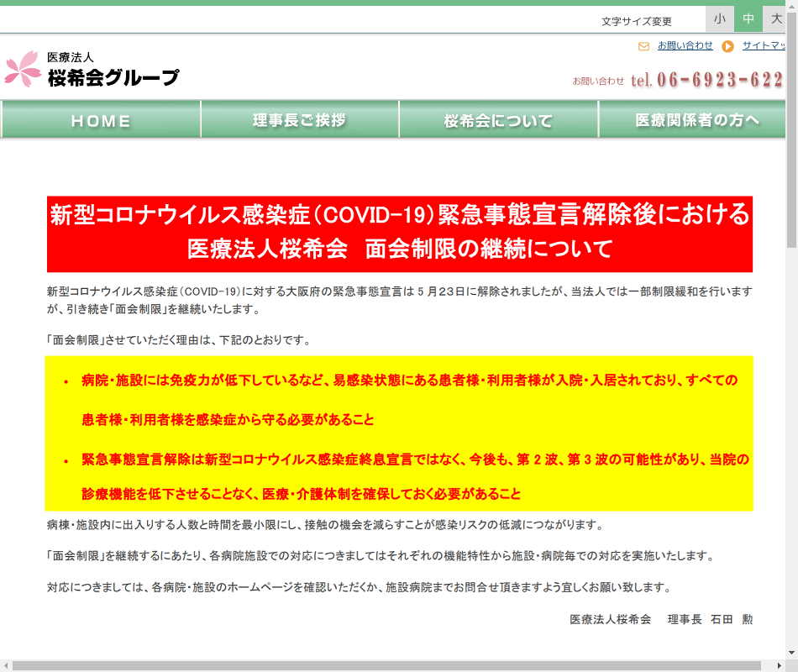
Task: Open the 桜希会について menu item
Action: point(498,120)
